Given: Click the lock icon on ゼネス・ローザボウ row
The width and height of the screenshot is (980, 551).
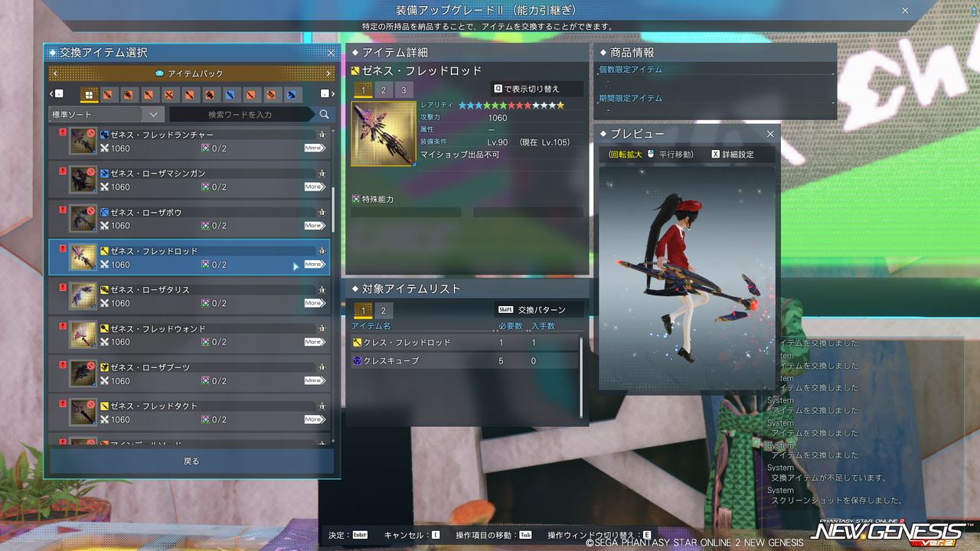Looking at the screenshot, I should pos(322,212).
